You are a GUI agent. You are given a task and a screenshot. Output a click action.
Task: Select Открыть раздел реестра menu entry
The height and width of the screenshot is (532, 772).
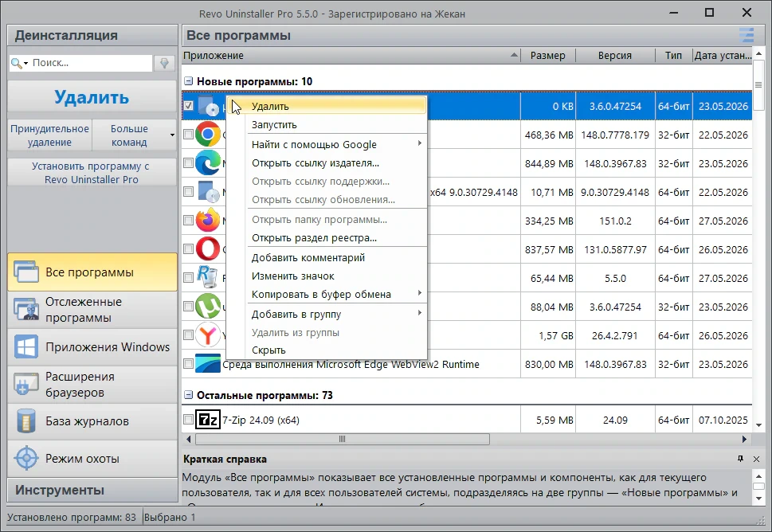coord(327,237)
